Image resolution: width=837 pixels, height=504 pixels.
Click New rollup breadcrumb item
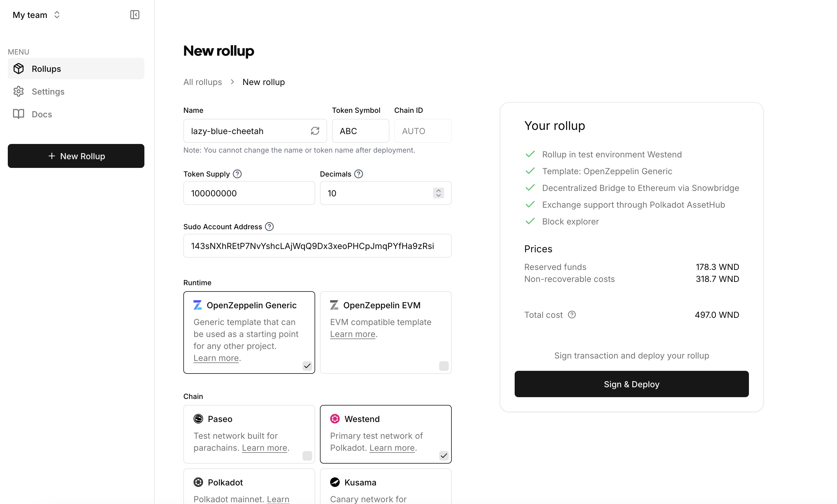(264, 82)
